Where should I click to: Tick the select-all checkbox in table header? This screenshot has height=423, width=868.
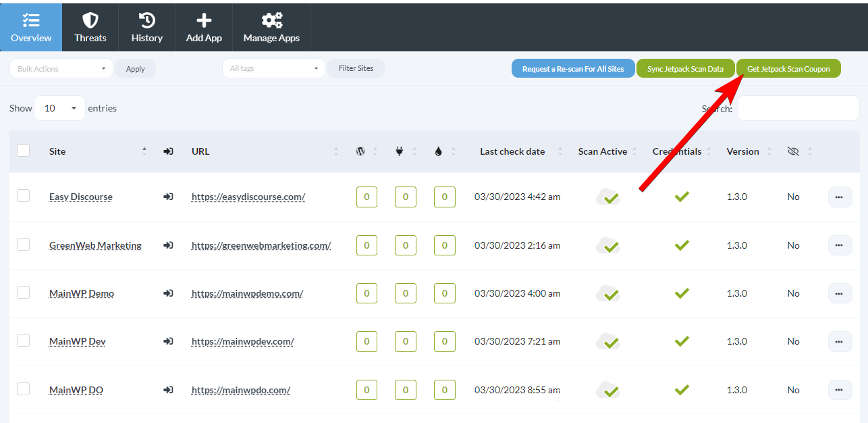coord(23,150)
